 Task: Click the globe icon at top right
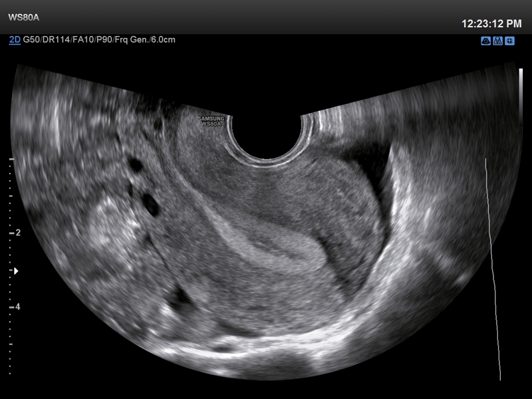509,41
